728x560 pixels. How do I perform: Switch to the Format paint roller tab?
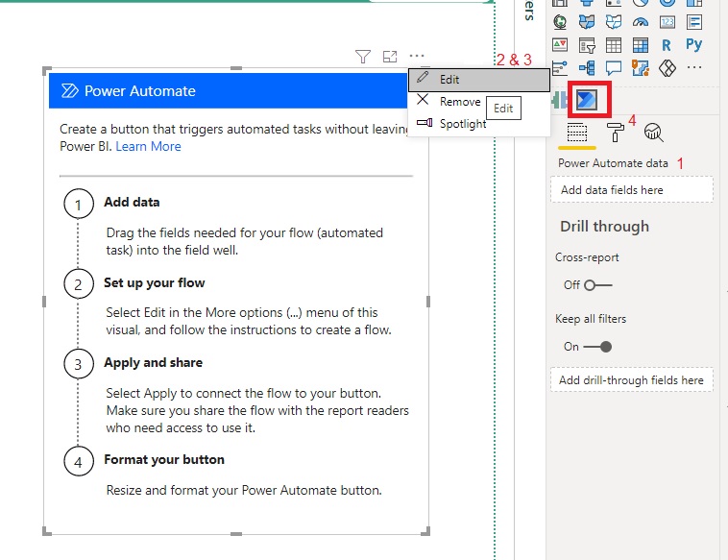[616, 133]
